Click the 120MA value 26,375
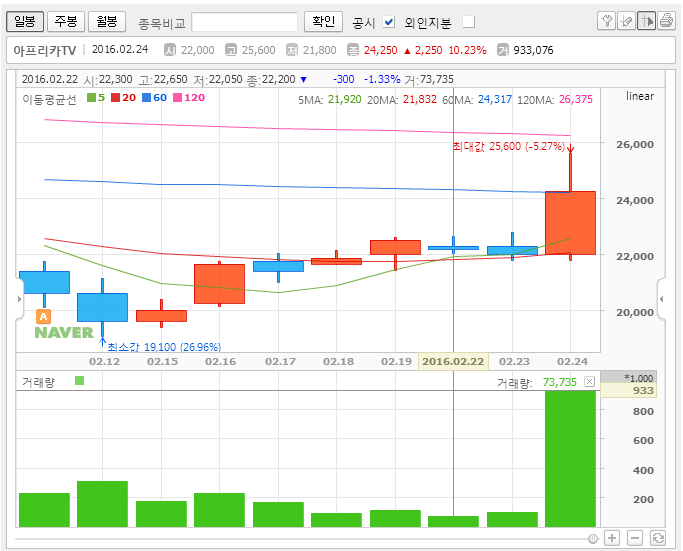 coord(576,99)
